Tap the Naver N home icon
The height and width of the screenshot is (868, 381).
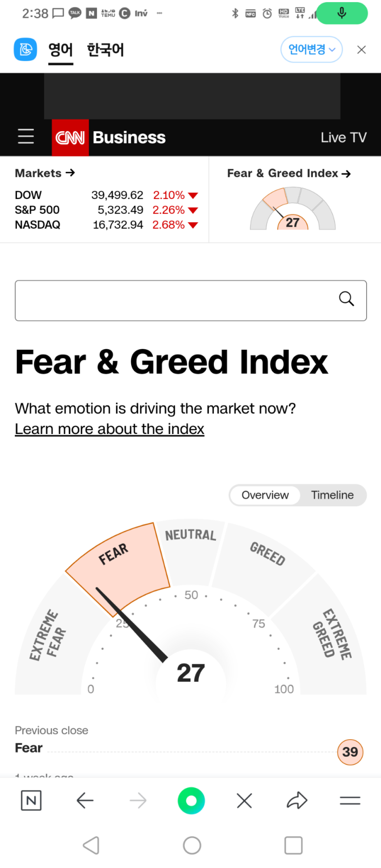31,800
